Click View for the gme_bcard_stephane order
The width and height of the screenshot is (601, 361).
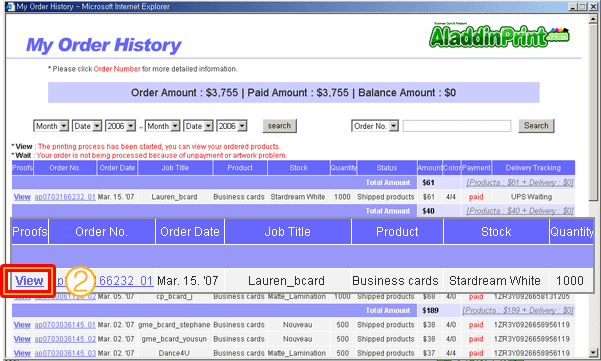22,325
